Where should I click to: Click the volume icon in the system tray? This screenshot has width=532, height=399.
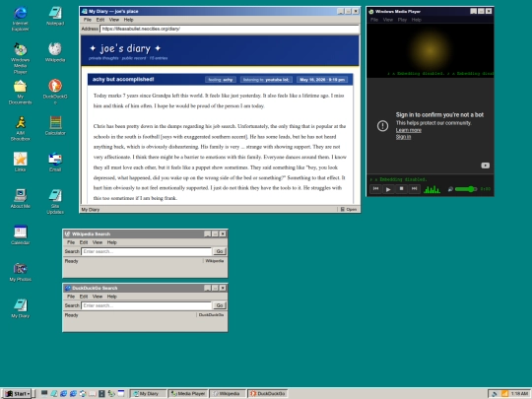[495, 394]
